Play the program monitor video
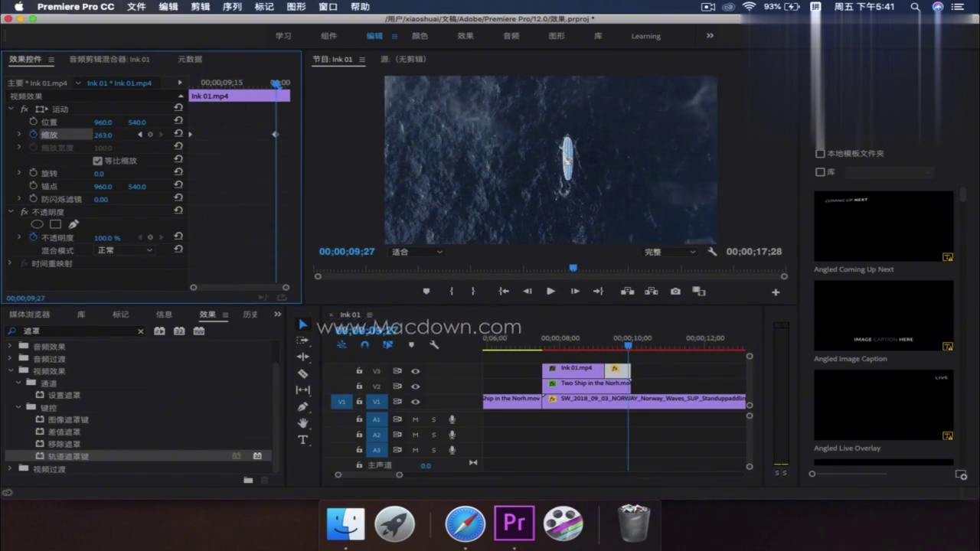 (x=550, y=292)
